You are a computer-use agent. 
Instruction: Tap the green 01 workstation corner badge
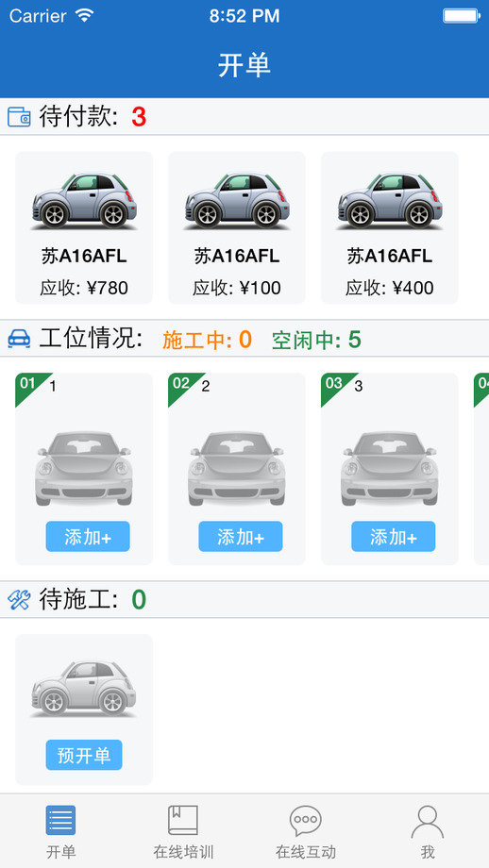tap(29, 385)
